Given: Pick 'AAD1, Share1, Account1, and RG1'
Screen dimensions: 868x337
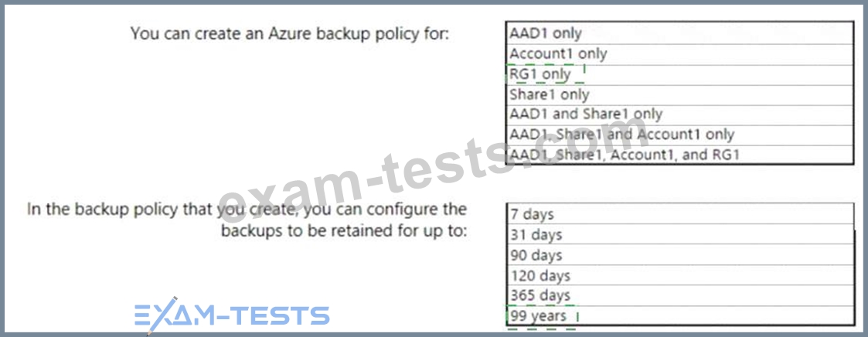Looking at the screenshot, I should [x=679, y=155].
